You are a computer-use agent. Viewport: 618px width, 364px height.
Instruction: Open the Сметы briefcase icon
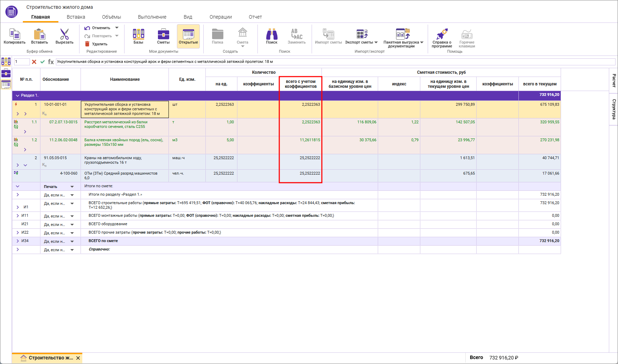point(163,34)
